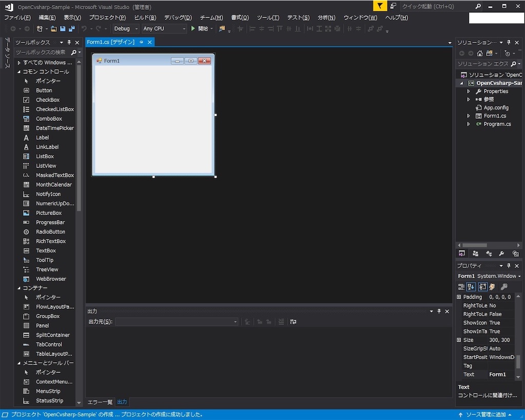Click the Home icon in Solution Explorer
The width and height of the screenshot is (525, 420).
pyautogui.click(x=480, y=53)
